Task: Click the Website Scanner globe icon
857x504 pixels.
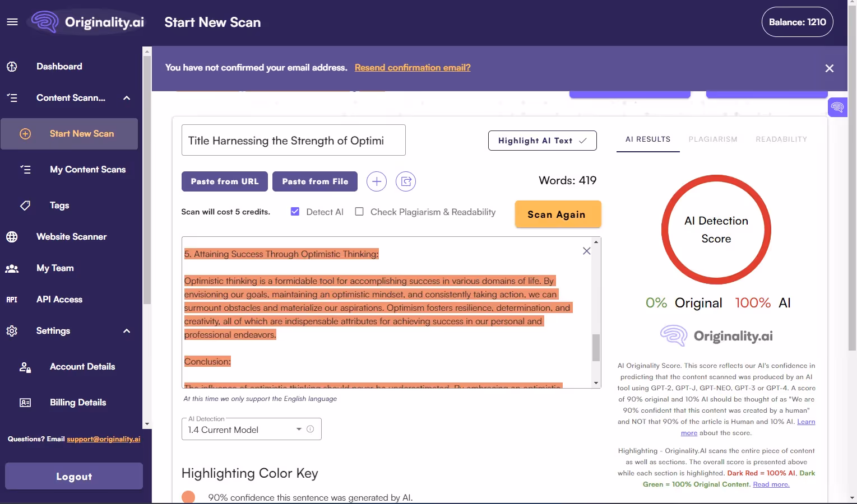Action: point(12,237)
